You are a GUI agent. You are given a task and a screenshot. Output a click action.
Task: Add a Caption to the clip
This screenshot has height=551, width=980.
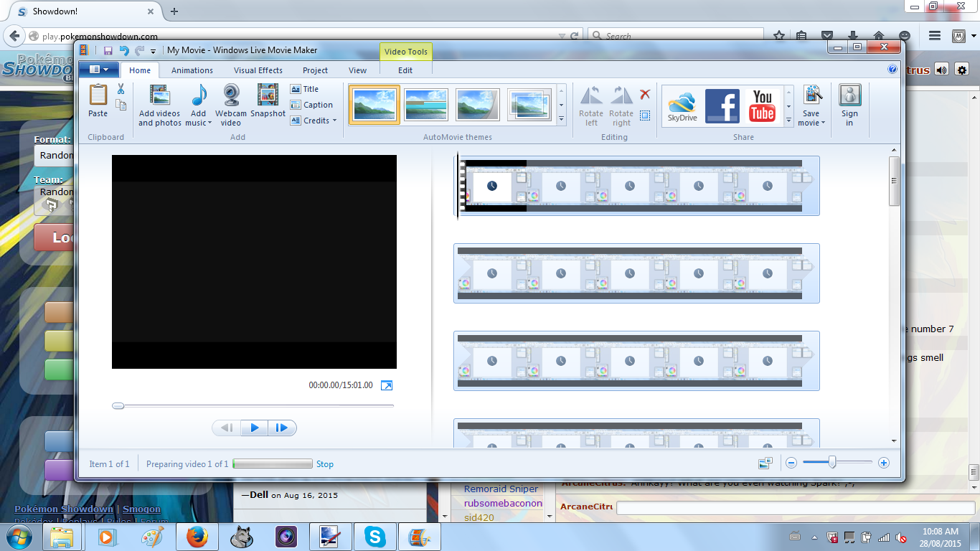point(312,105)
